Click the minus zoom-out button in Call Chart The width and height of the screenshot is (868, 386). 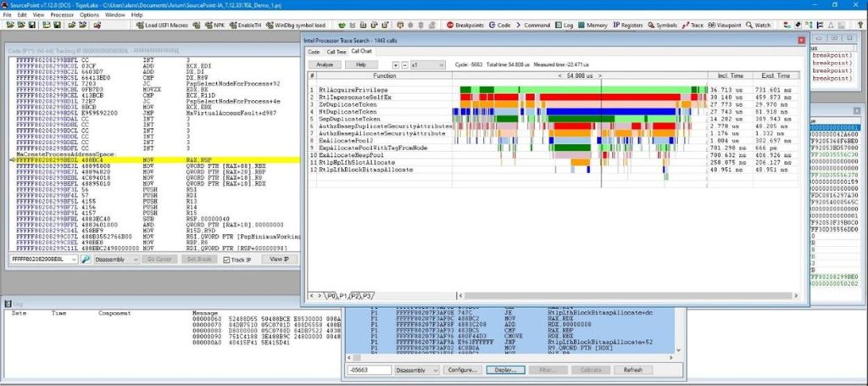tap(404, 64)
